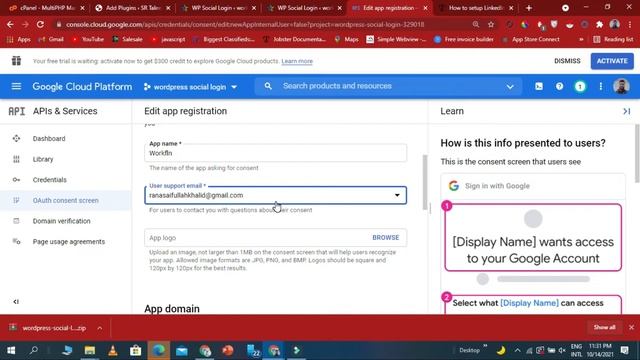Show hidden system tray icons
The image size is (640, 360).
coord(517,350)
